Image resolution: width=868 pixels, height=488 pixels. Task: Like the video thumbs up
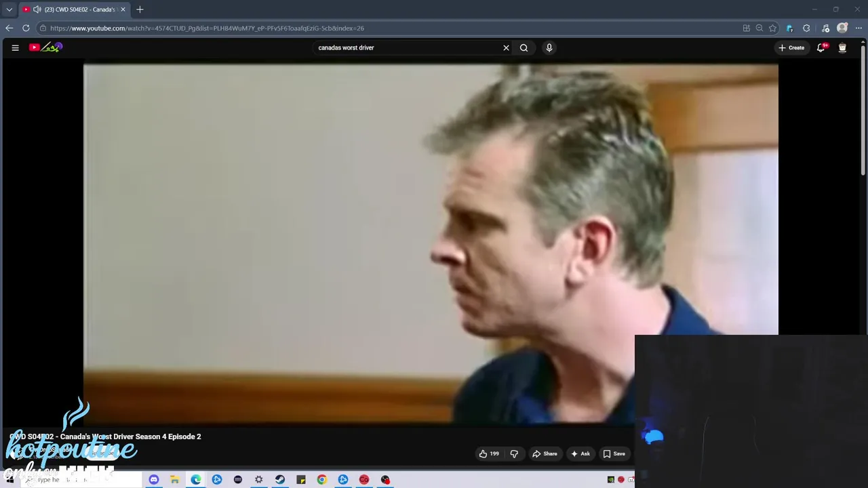[489, 453]
